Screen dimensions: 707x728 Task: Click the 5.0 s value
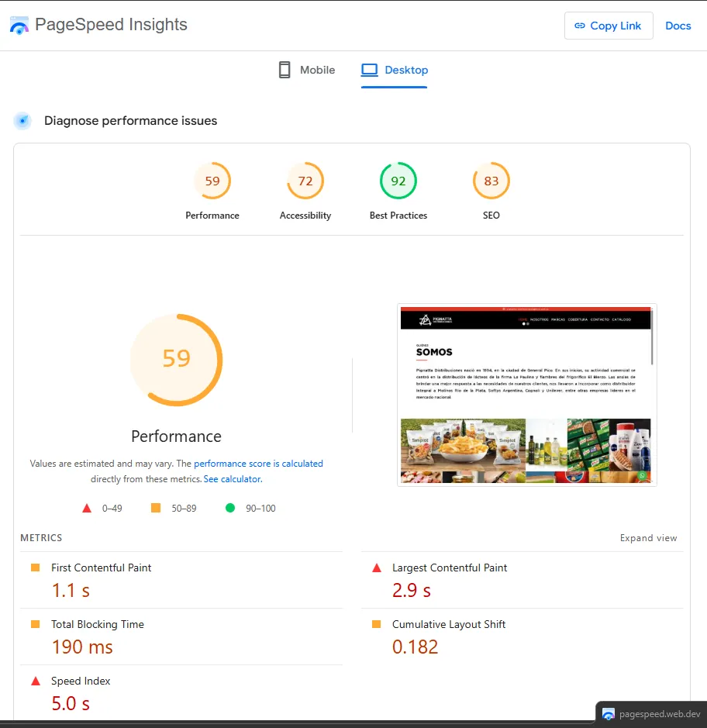71,704
